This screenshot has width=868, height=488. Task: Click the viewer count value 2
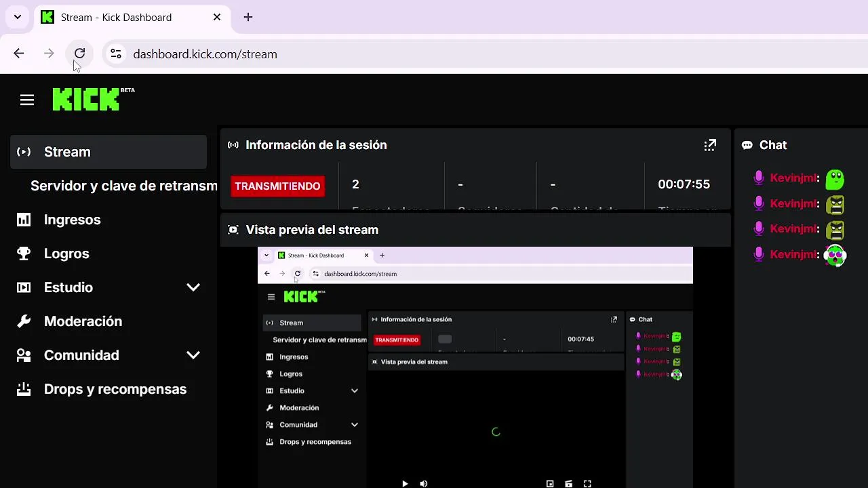point(356,184)
